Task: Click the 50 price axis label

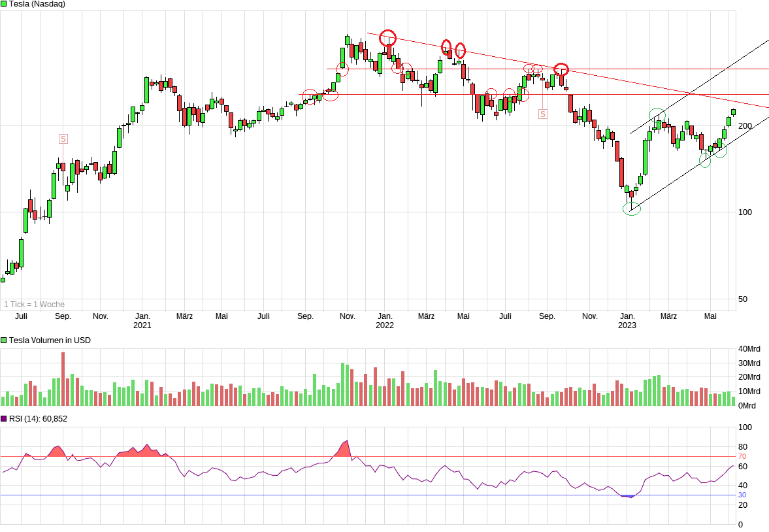Action: (x=743, y=299)
